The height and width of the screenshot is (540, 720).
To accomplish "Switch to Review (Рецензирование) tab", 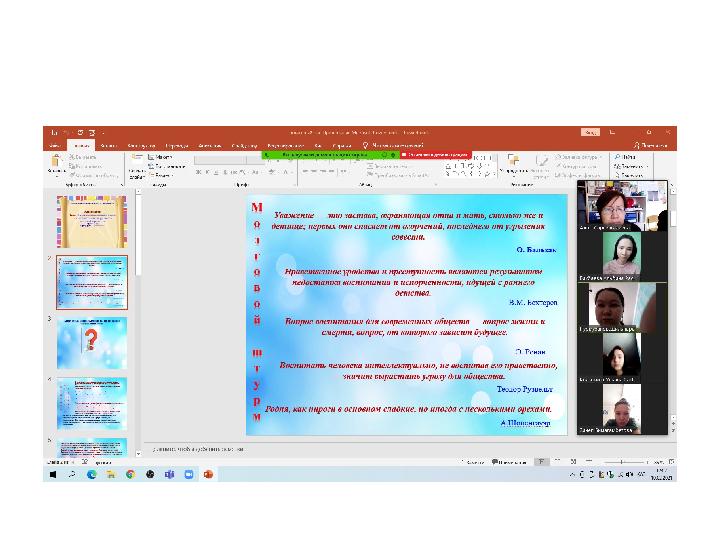I will [286, 146].
